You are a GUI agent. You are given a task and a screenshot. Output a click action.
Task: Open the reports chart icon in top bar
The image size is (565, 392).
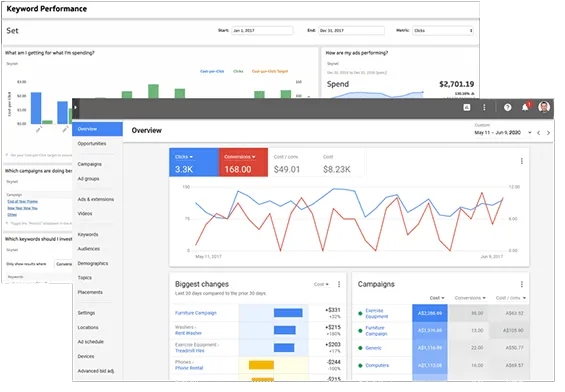[467, 107]
